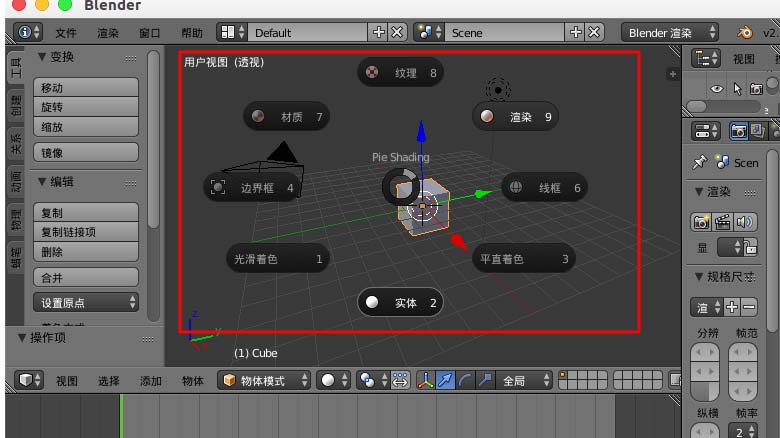Image resolution: width=780 pixels, height=438 pixels.
Task: Click the pin icon in properties
Action: coord(699,162)
